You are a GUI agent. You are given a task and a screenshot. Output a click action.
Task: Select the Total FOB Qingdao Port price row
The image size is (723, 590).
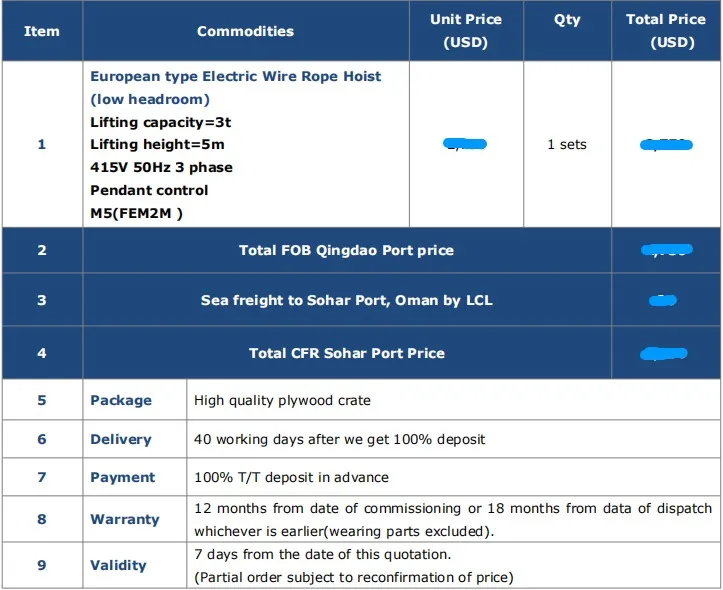coord(346,250)
